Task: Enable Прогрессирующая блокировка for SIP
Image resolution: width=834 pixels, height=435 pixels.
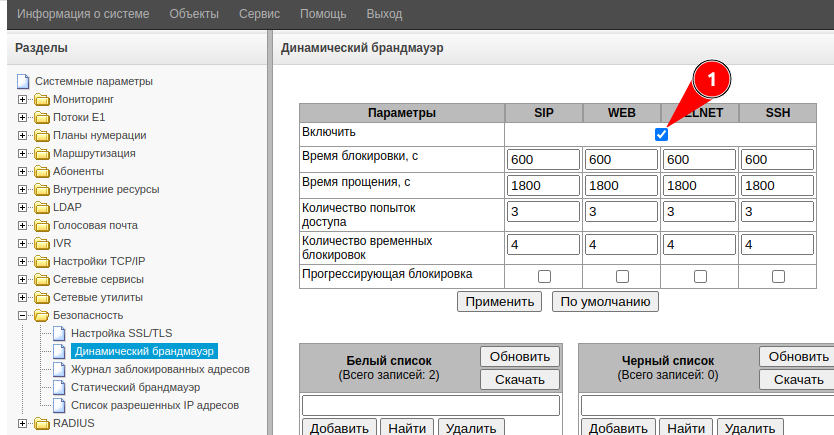Action: [x=544, y=276]
